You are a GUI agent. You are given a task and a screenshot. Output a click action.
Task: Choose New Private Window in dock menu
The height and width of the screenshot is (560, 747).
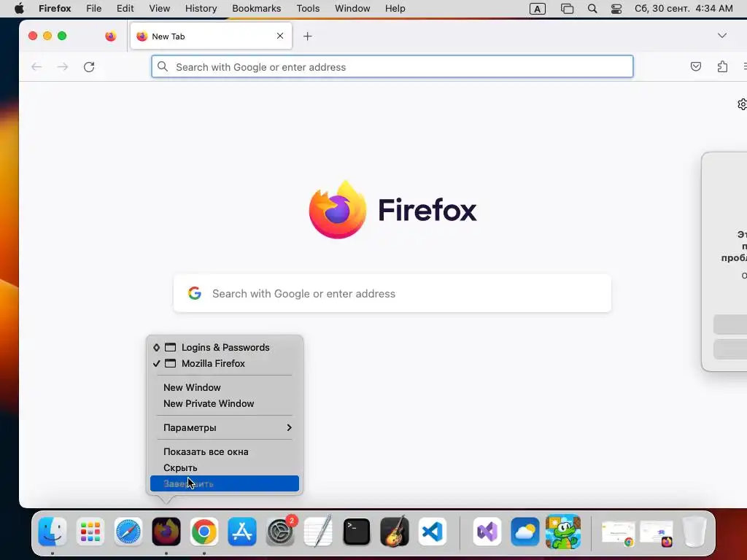pos(225,404)
